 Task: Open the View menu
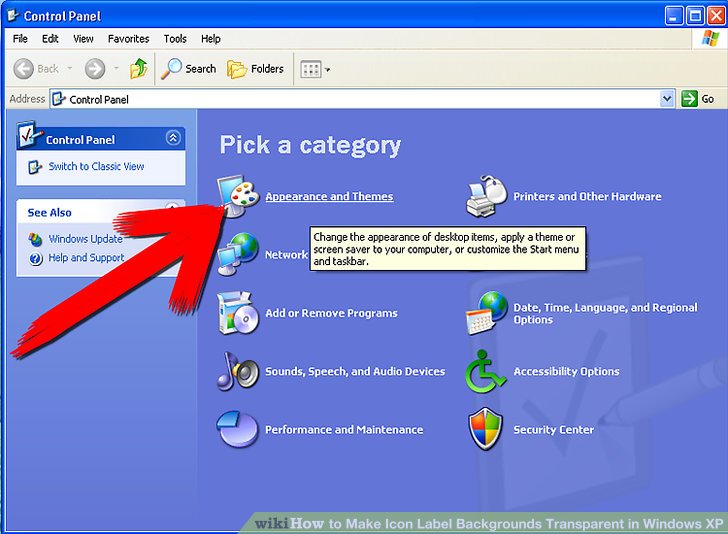(83, 39)
